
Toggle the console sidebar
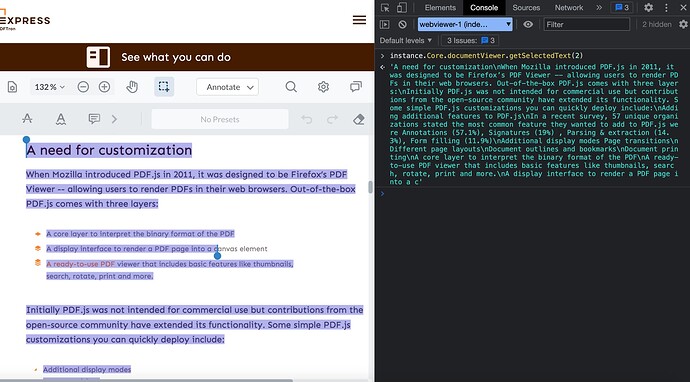[385, 24]
